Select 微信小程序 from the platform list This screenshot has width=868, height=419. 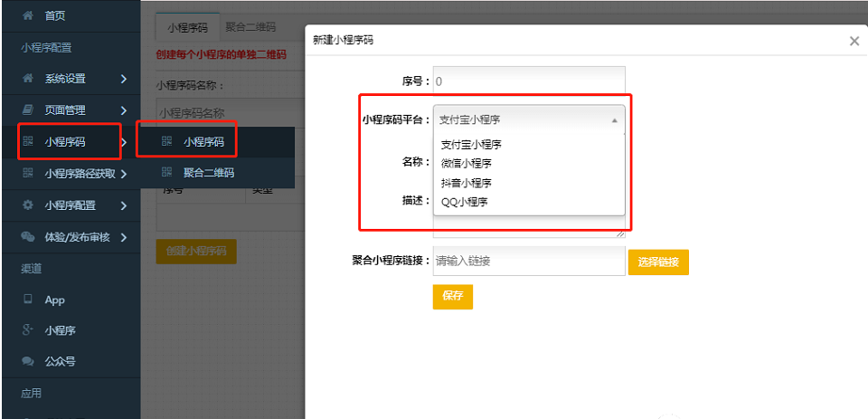pyautogui.click(x=467, y=163)
